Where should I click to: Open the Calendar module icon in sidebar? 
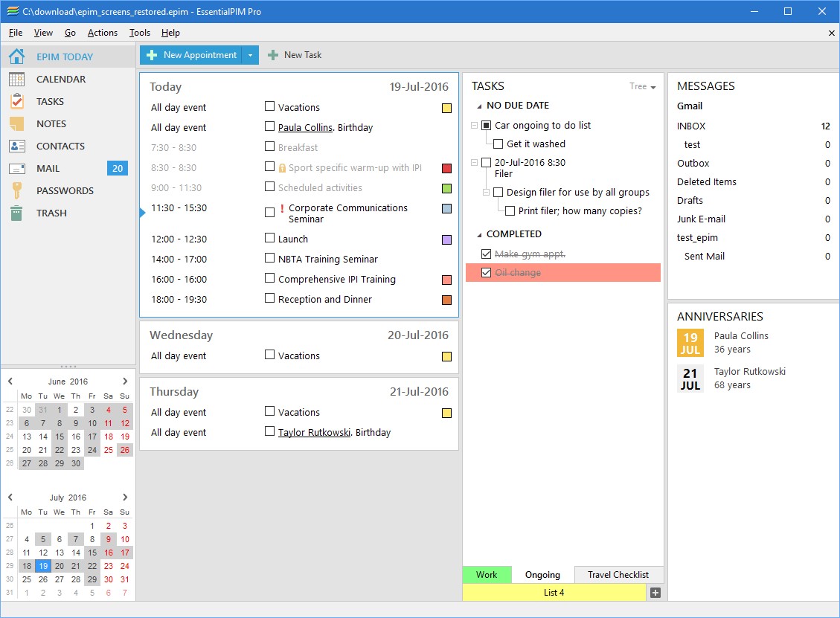(x=16, y=80)
